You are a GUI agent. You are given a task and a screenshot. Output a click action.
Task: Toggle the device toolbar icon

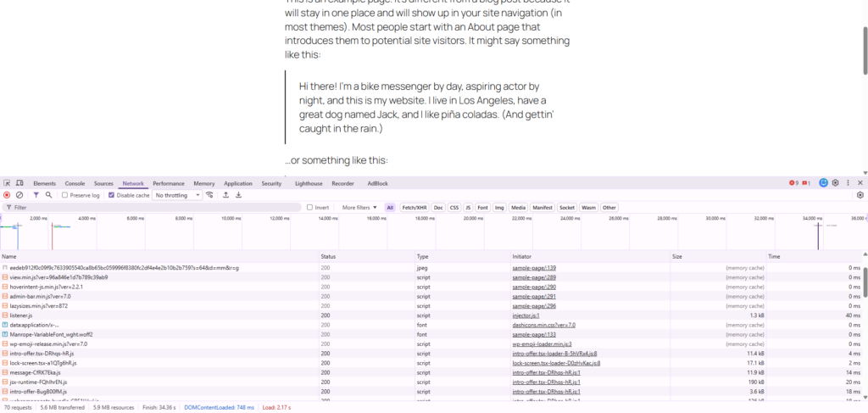19,183
